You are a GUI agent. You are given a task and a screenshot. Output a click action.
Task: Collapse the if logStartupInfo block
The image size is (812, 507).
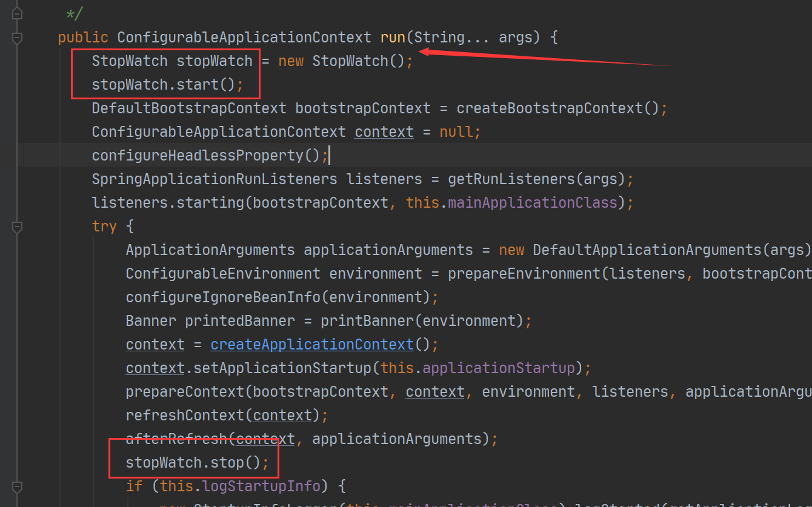coord(17,486)
